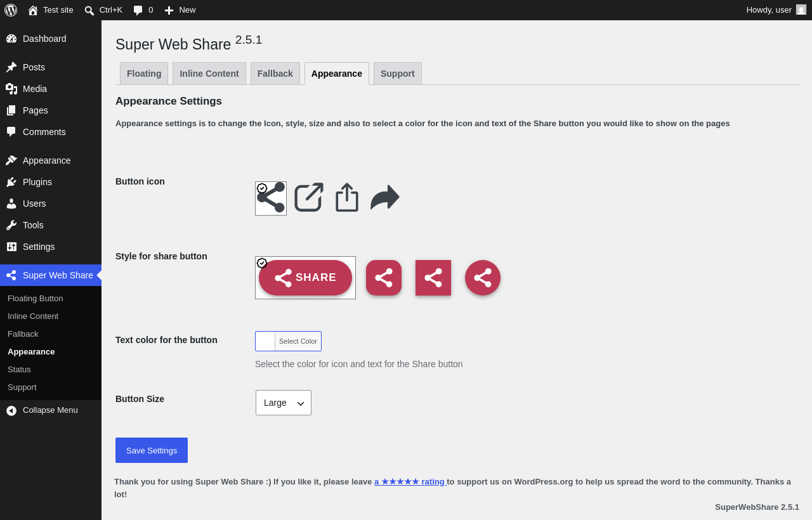Select the pill SHARE text button style
Viewport: 812px width, 520px height.
[x=305, y=278]
